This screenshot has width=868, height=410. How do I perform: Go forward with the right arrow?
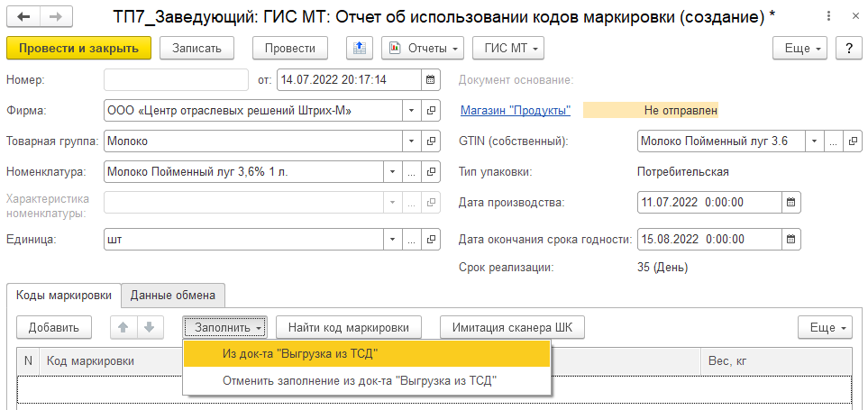tap(56, 16)
